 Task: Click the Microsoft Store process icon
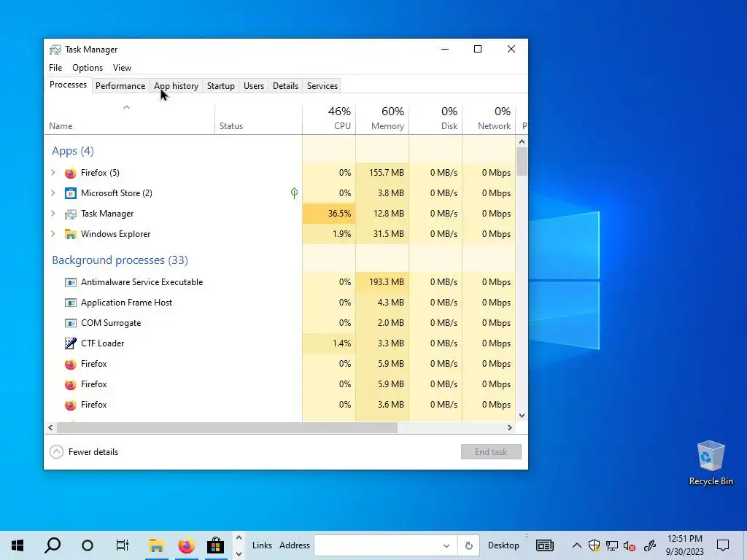tap(71, 193)
